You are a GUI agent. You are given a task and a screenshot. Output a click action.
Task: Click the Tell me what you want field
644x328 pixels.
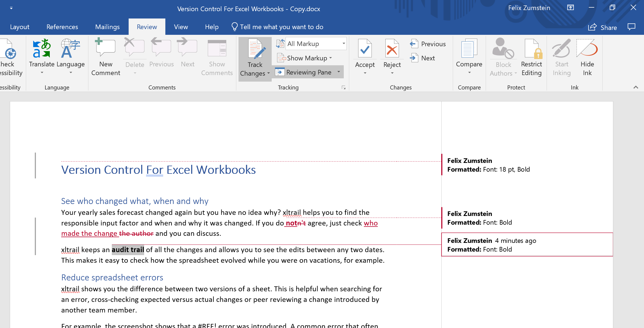tap(281, 27)
